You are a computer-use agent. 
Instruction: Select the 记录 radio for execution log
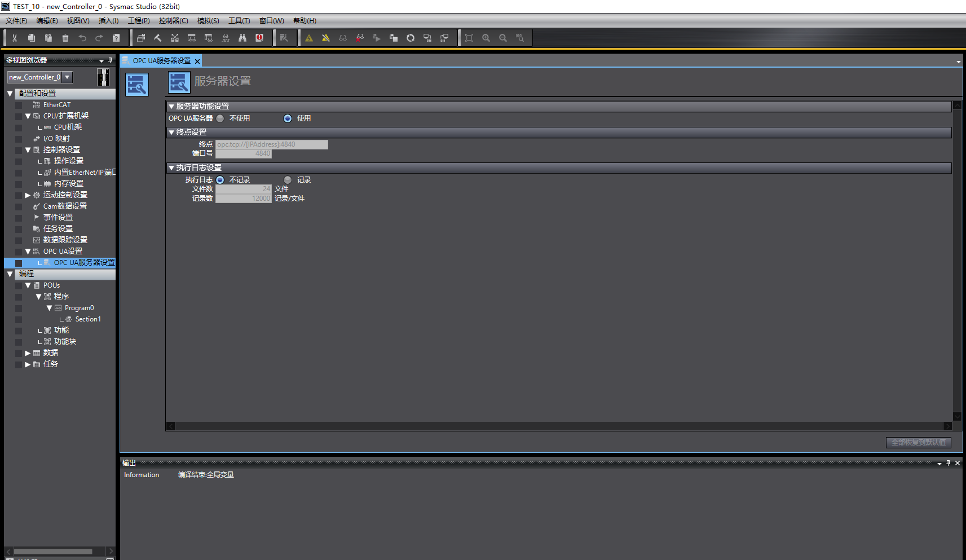(x=288, y=180)
